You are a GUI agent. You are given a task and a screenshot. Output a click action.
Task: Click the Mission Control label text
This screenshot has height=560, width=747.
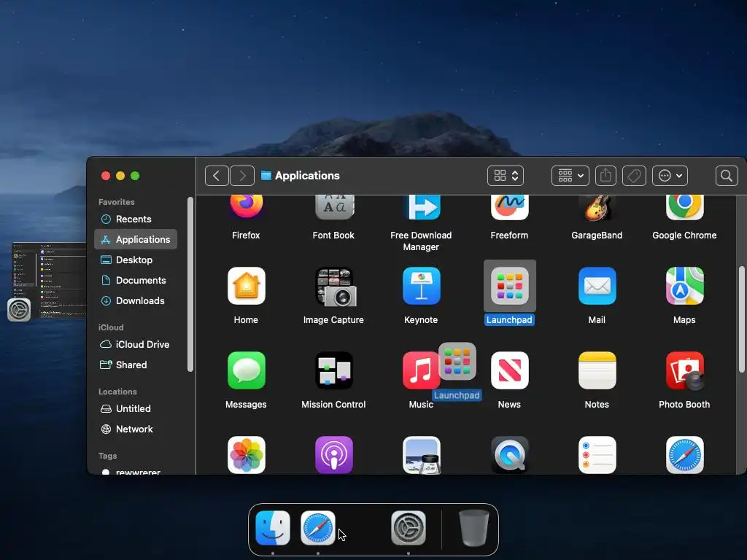pos(333,404)
